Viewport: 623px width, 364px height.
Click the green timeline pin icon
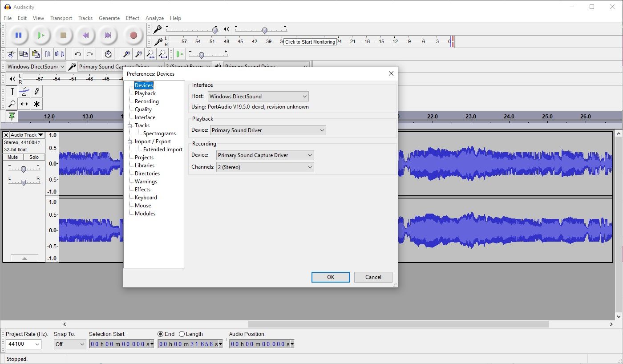(x=12, y=116)
